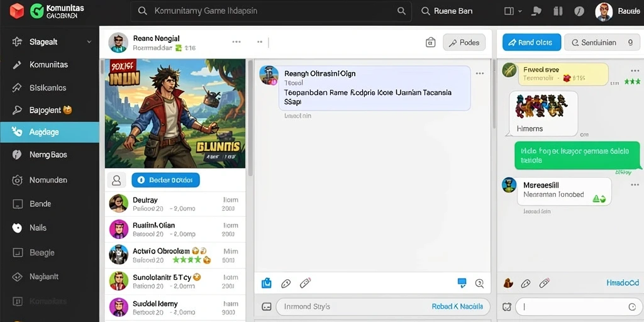Click the Nagbanit sidebar icon
Image resolution: width=644 pixels, height=322 pixels.
click(17, 277)
